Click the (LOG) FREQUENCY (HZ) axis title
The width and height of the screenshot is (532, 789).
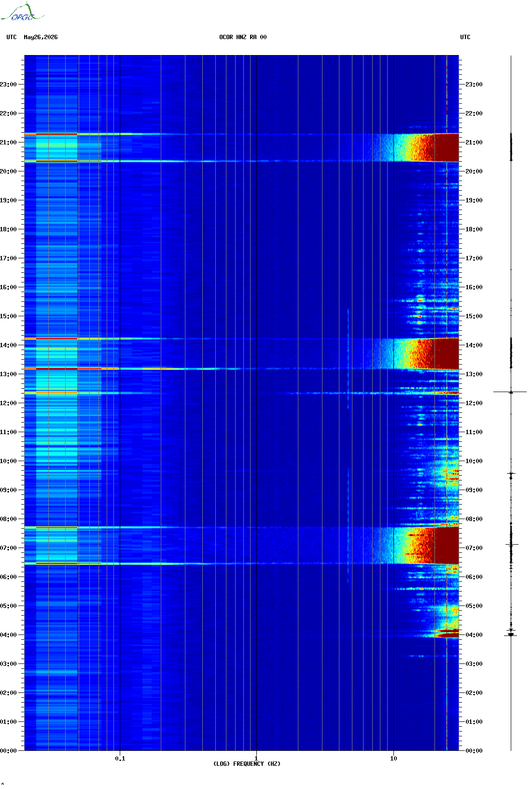247,764
